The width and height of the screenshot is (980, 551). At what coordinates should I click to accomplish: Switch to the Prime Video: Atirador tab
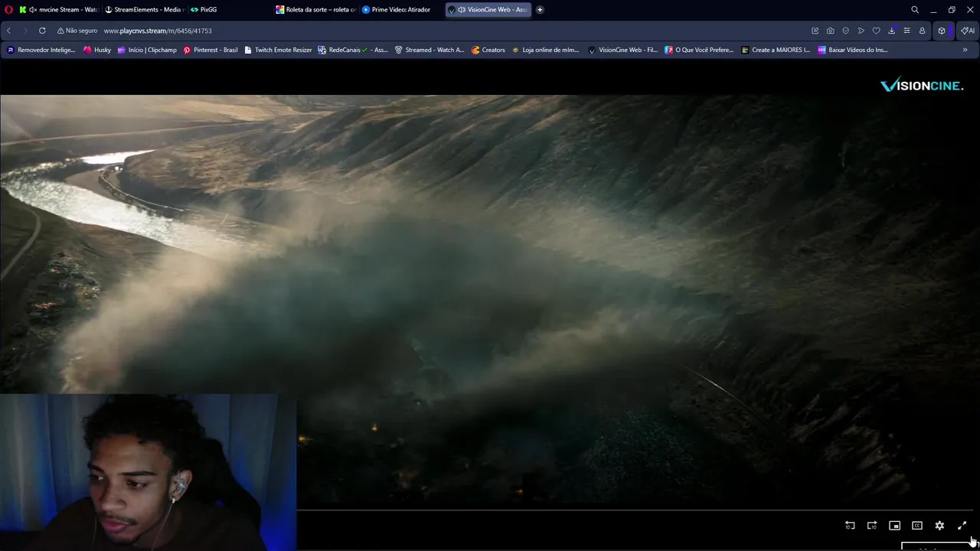coord(401,9)
